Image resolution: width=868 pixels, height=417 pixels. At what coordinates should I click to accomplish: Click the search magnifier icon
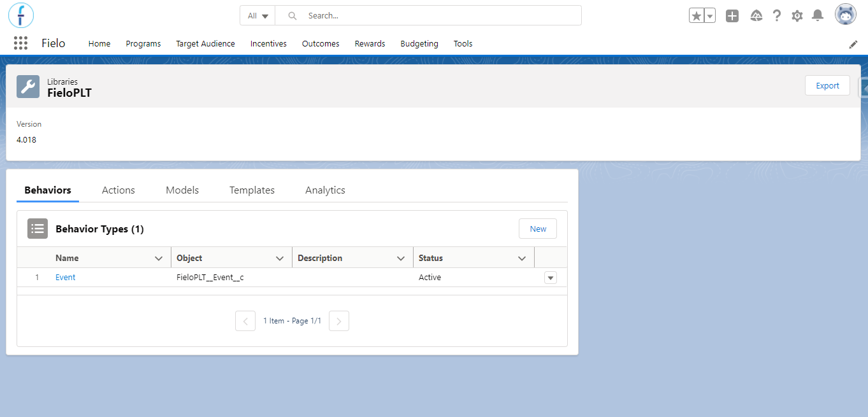coord(293,16)
